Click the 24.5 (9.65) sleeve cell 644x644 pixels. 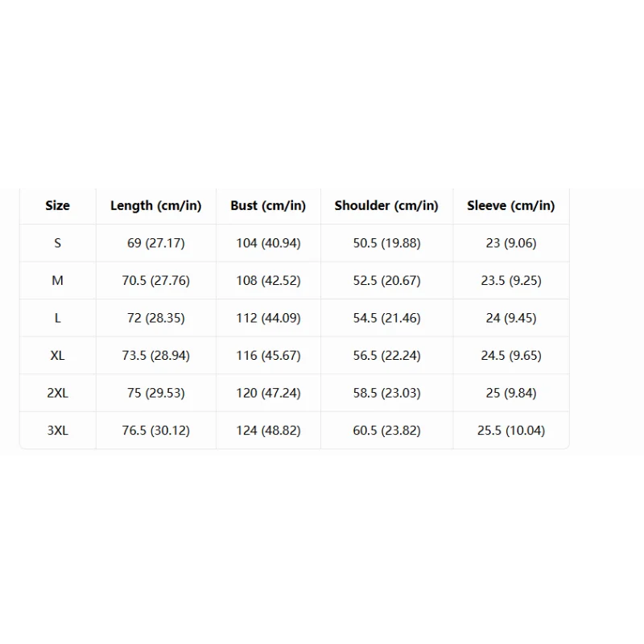511,355
